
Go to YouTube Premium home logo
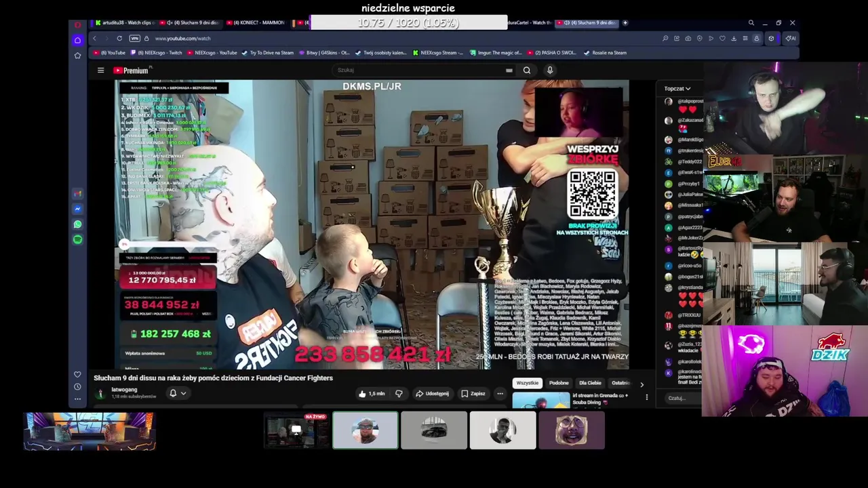point(131,70)
